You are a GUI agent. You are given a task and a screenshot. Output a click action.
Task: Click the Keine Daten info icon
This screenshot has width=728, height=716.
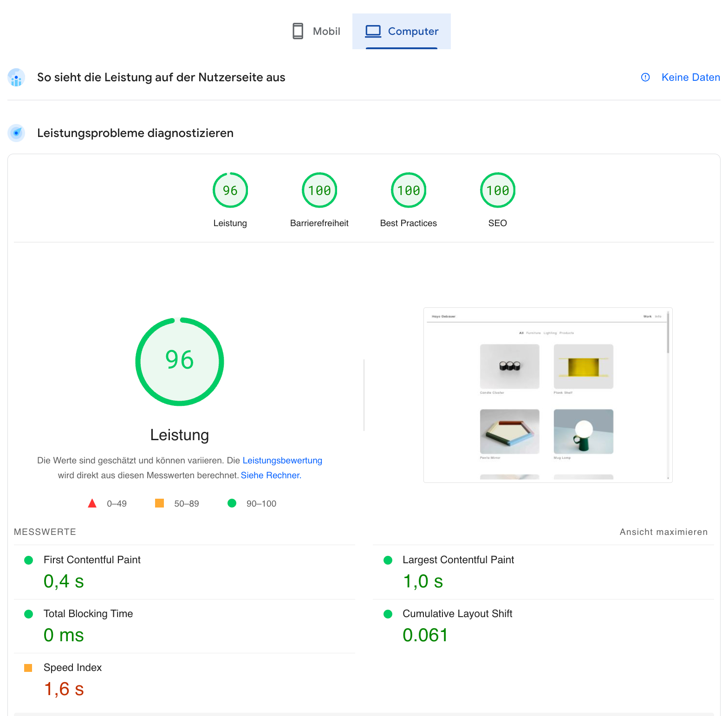pos(645,77)
